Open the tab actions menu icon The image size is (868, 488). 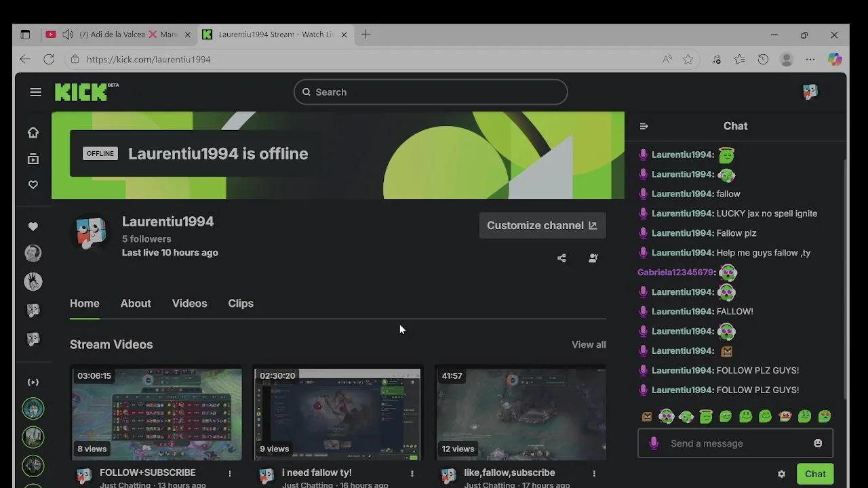click(x=25, y=35)
